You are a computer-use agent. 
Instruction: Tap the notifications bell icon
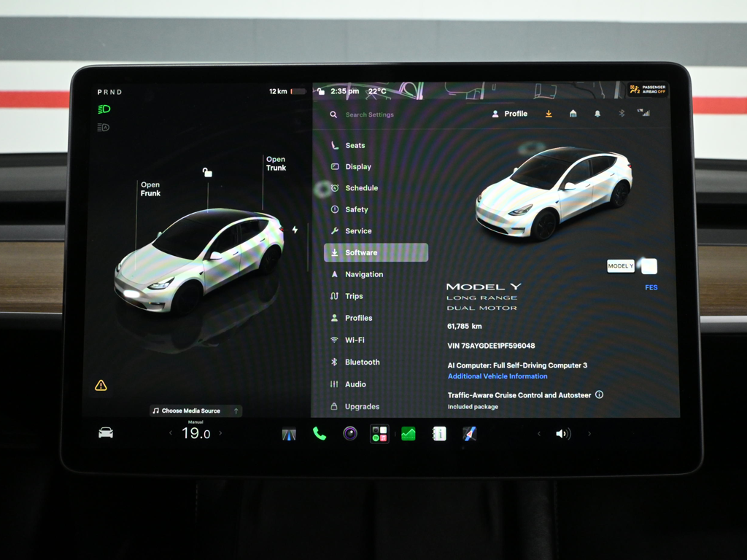click(597, 113)
